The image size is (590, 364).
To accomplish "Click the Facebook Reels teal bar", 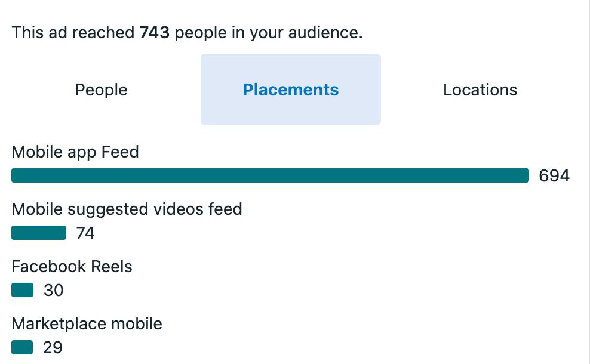I will point(22,290).
